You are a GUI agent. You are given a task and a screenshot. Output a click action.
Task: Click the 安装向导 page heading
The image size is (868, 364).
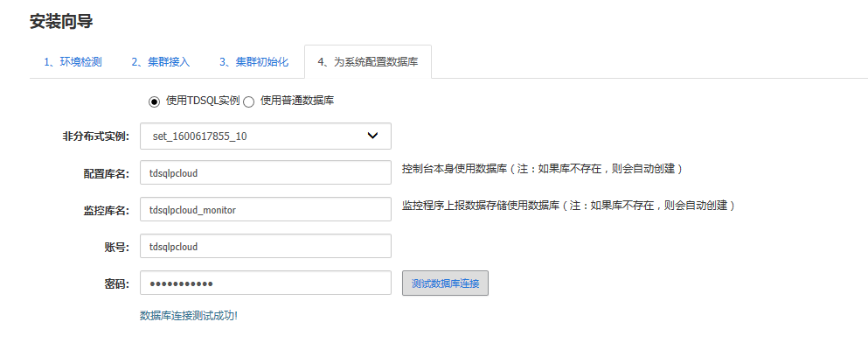pyautogui.click(x=61, y=22)
